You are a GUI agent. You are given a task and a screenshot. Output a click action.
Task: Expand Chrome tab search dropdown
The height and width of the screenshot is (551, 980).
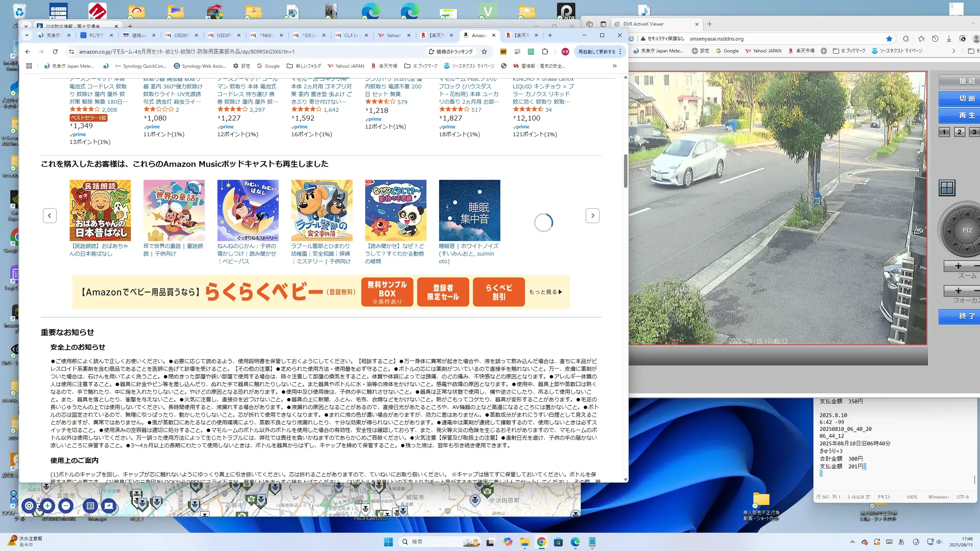point(26,35)
